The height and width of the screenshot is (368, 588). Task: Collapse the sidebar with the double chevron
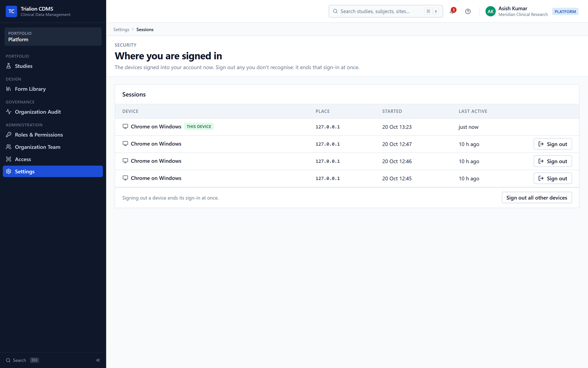pos(98,360)
